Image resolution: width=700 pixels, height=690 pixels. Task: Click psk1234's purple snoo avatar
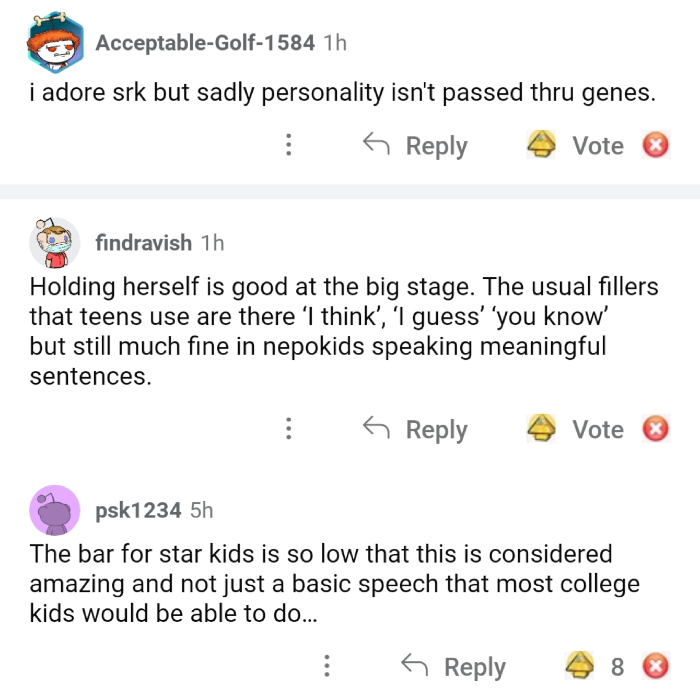click(x=54, y=511)
